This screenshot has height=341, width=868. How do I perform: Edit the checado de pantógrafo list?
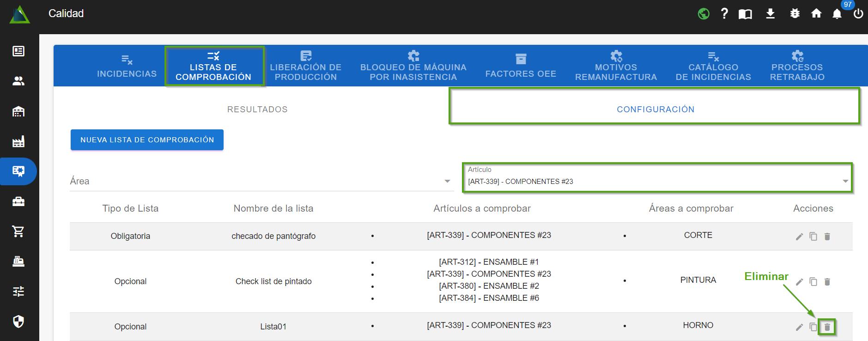[x=799, y=237]
